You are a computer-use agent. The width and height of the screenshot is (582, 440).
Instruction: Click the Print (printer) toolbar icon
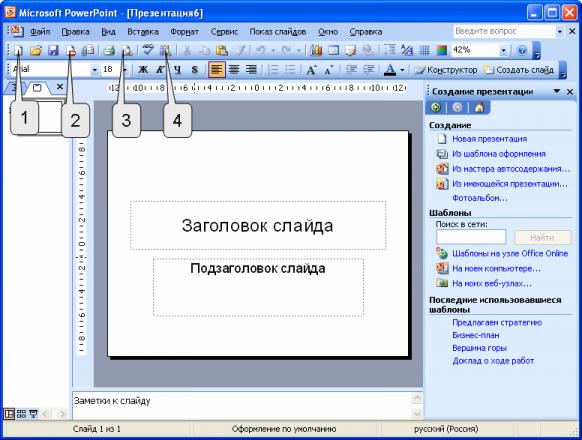pyautogui.click(x=109, y=50)
